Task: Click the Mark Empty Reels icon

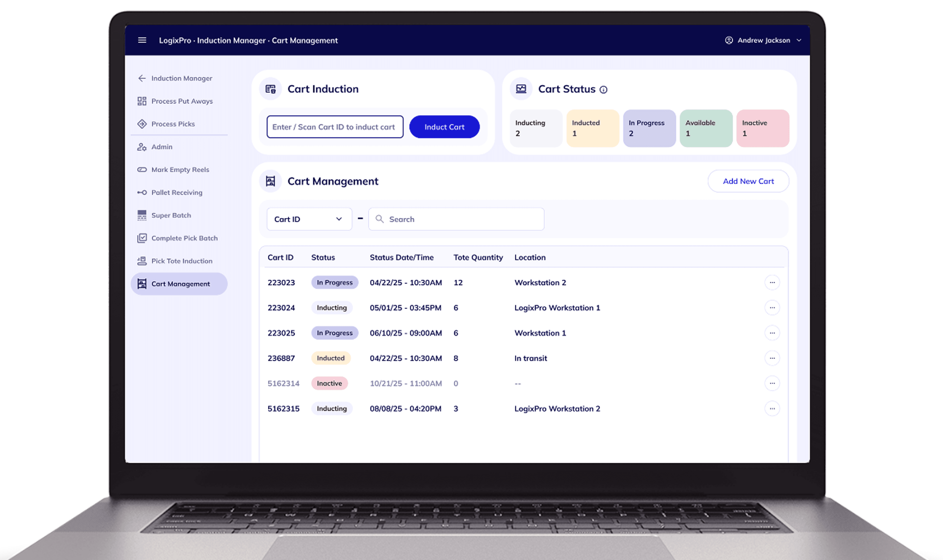Action: [x=142, y=169]
